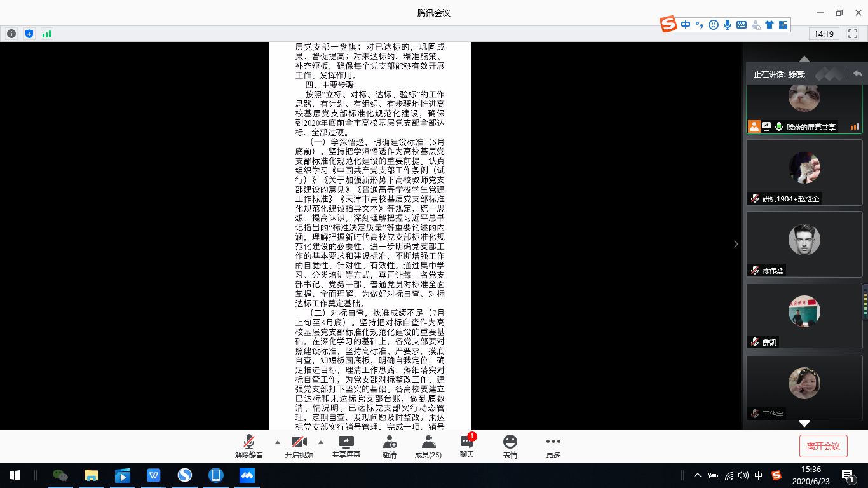
Task: Click the meeting info icon
Action: pyautogui.click(x=11, y=34)
